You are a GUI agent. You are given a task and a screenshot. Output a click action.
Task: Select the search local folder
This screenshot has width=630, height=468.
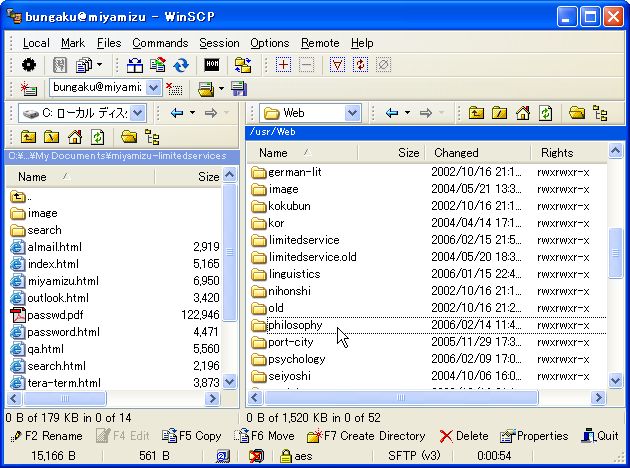36,230
